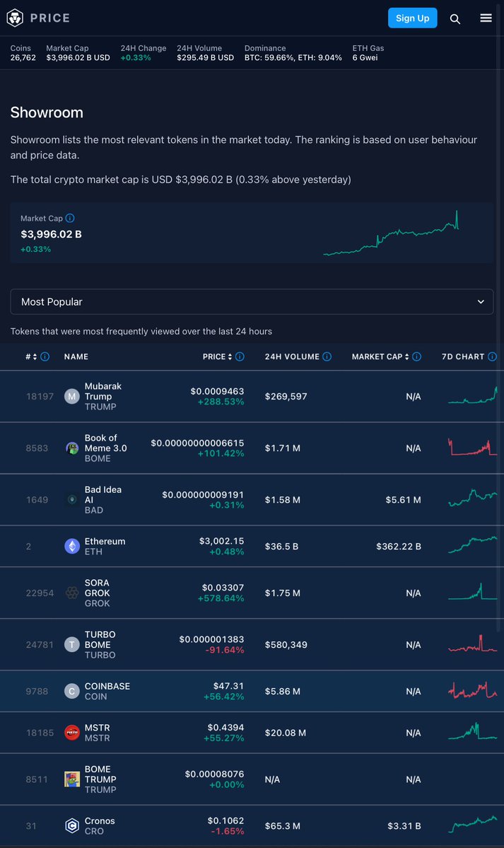Click Mubarak Trump 7D chart sparkline
This screenshot has height=848, width=504.
pos(473,395)
